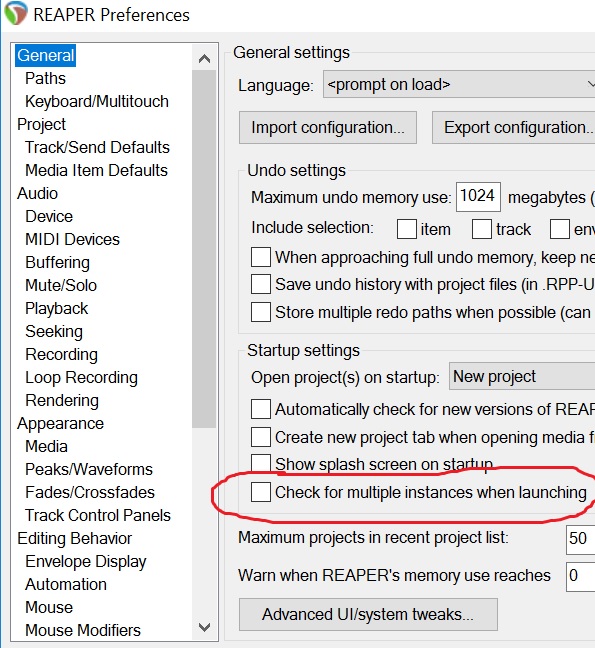Open Envelope Display settings
This screenshot has width=595, height=648.
pyautogui.click(x=86, y=562)
